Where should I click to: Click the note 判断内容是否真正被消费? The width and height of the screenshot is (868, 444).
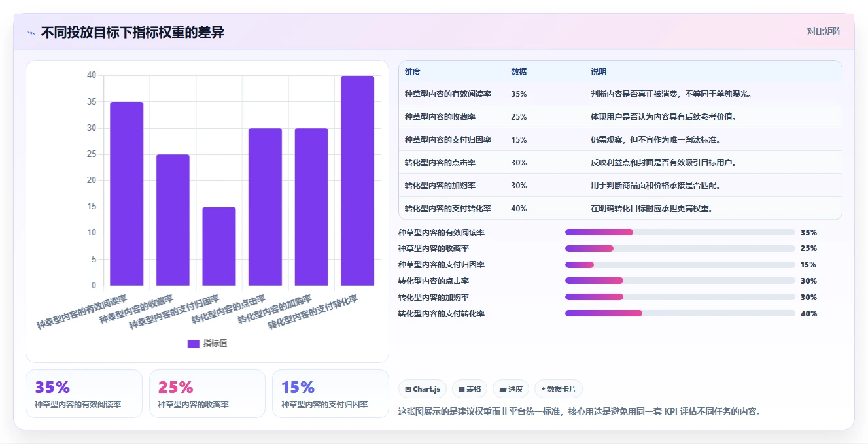pyautogui.click(x=672, y=94)
